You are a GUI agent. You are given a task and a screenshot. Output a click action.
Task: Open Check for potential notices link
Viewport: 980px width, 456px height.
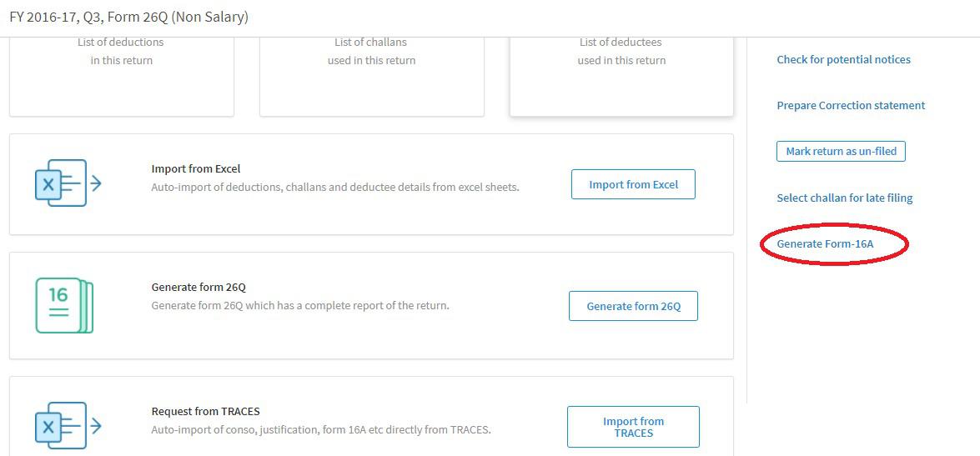click(x=844, y=59)
